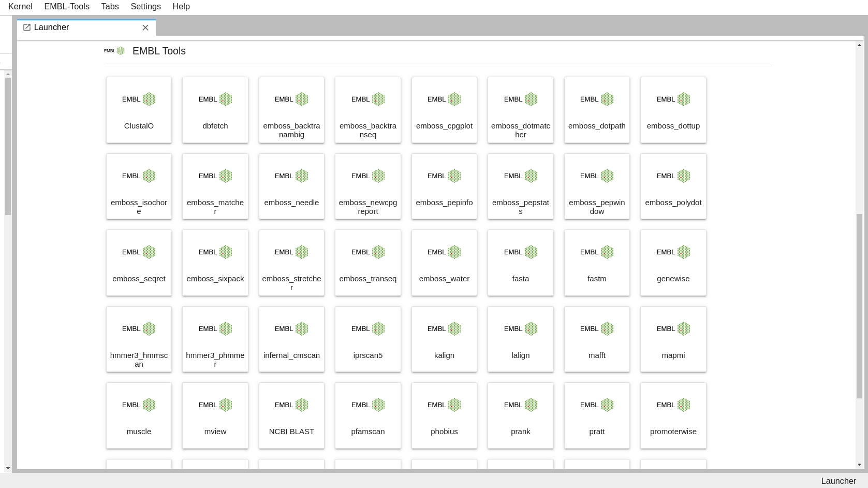This screenshot has width=868, height=488.
Task: Launch emboss_needle tool
Action: [291, 186]
